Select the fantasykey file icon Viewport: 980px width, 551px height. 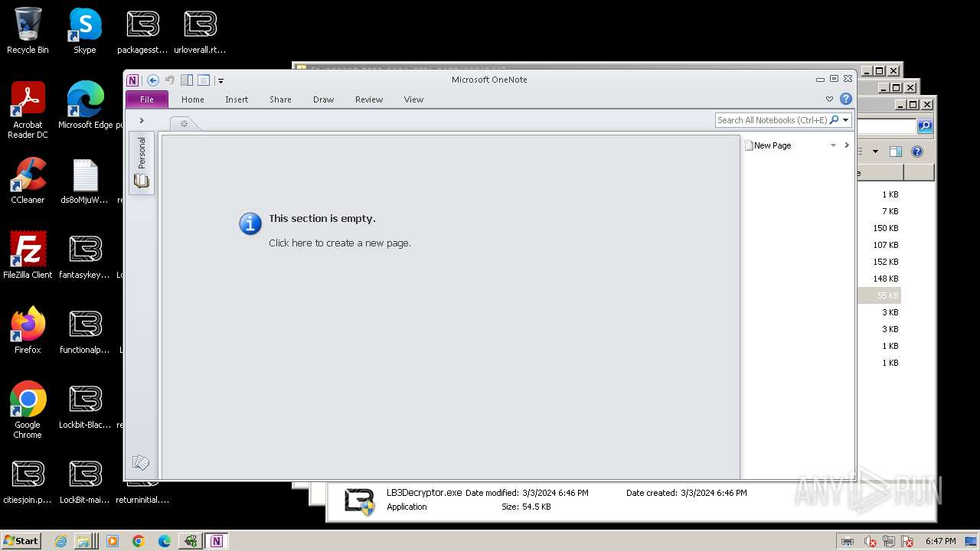(85, 256)
